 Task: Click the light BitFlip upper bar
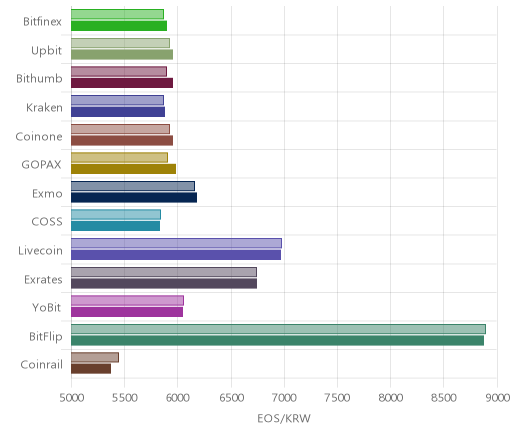click(278, 329)
